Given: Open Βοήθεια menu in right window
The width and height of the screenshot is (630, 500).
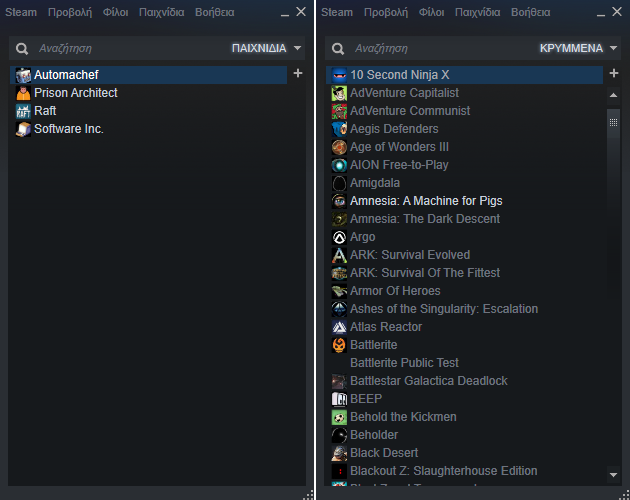Looking at the screenshot, I should [530, 12].
